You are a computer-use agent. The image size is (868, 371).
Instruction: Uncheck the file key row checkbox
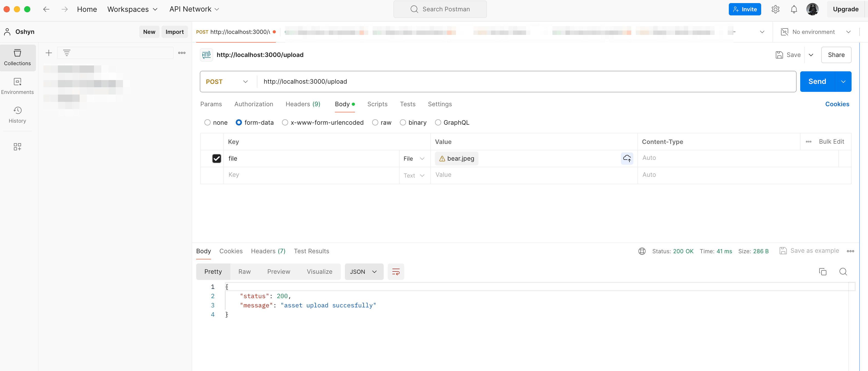pyautogui.click(x=217, y=158)
